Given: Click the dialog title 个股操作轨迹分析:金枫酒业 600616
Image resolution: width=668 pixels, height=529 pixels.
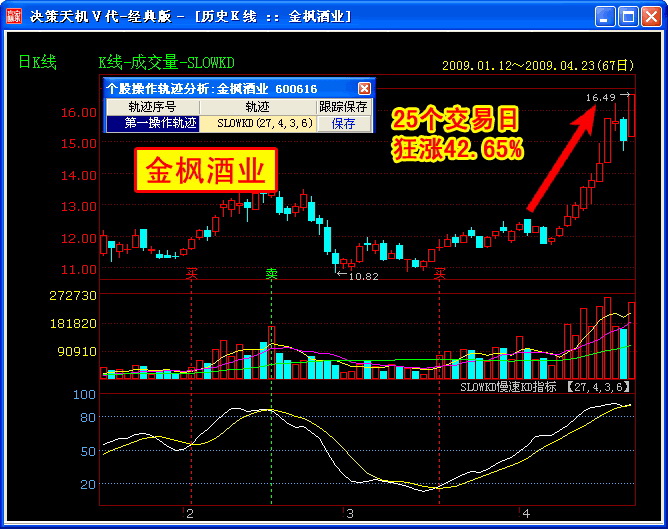Looking at the screenshot, I should pyautogui.click(x=212, y=89).
